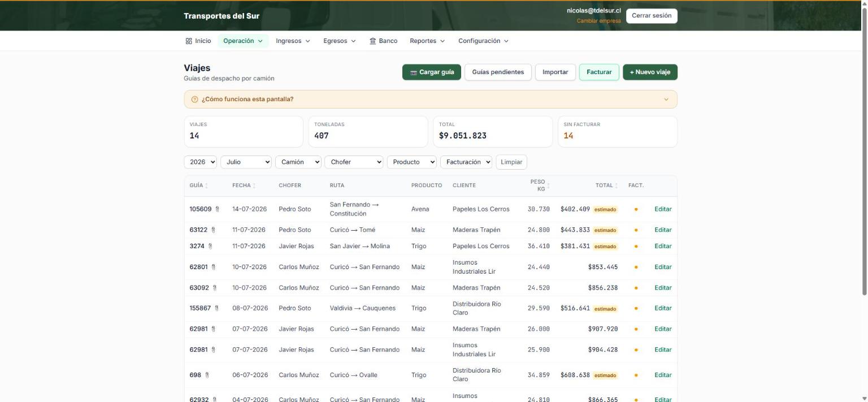Sort table by PESO KG arrows
This screenshot has width=868, height=402.
point(548,185)
